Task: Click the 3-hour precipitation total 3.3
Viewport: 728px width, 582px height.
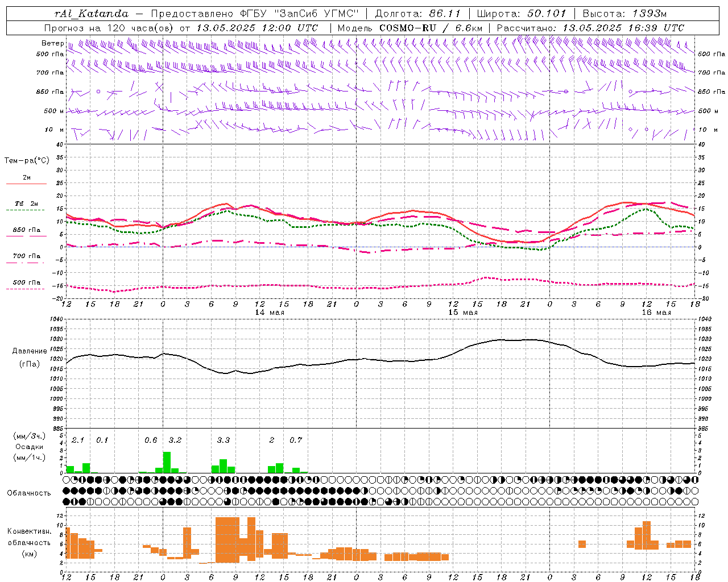Action: click(x=224, y=440)
